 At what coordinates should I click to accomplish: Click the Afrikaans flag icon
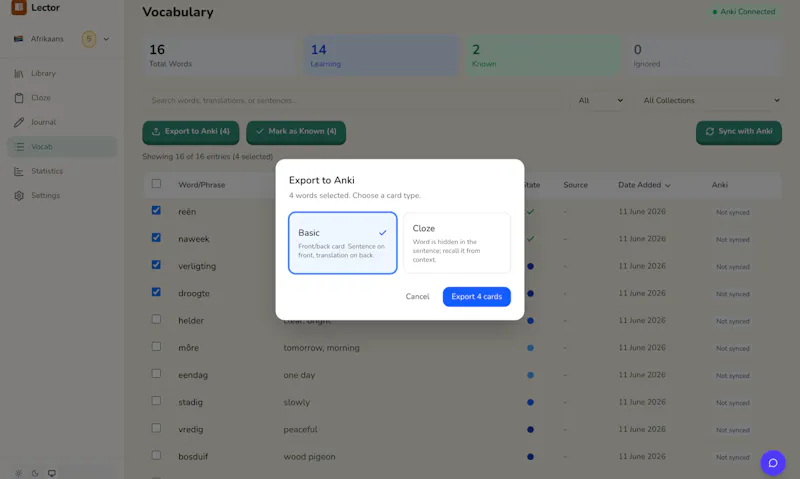click(18, 39)
